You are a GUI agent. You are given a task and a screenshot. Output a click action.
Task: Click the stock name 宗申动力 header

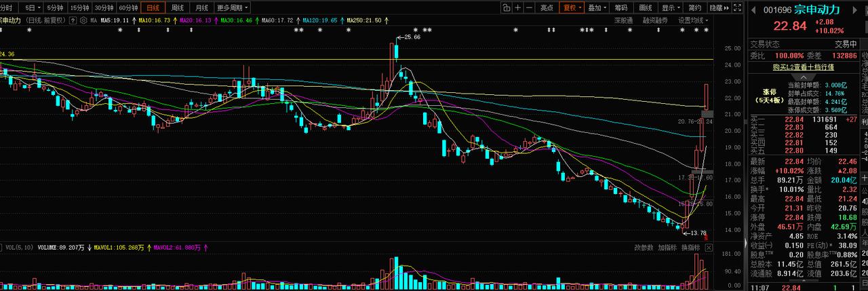pyautogui.click(x=816, y=9)
